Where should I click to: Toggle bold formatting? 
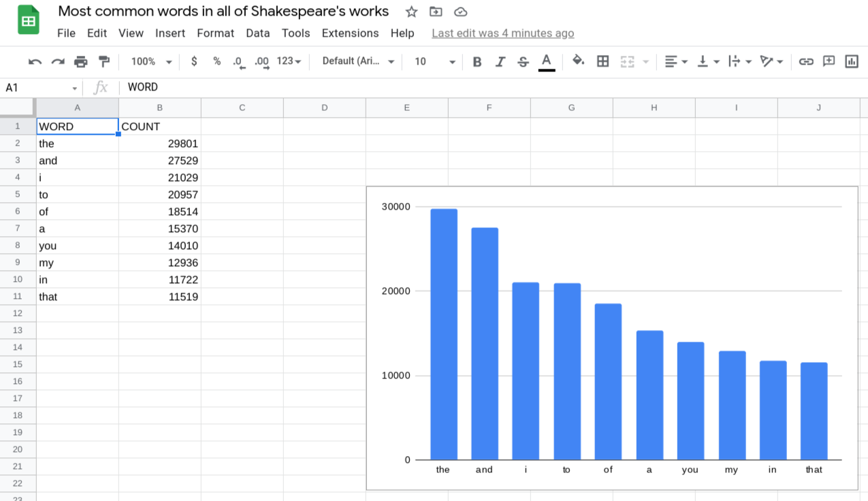[477, 61]
